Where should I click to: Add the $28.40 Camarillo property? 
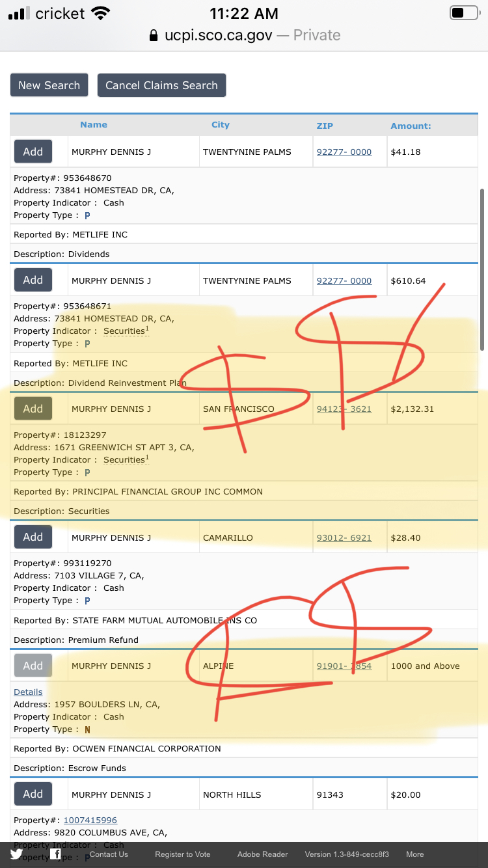33,537
